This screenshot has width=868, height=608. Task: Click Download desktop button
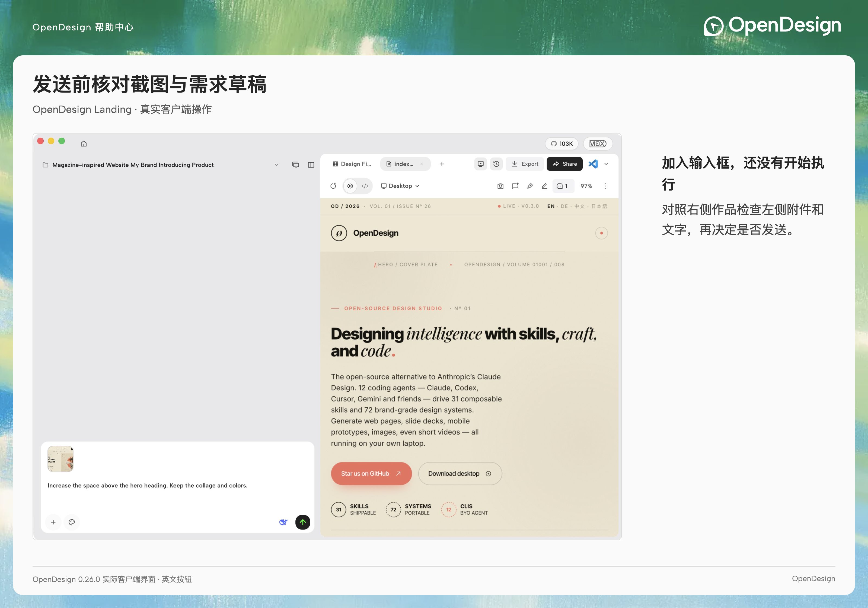[460, 473]
